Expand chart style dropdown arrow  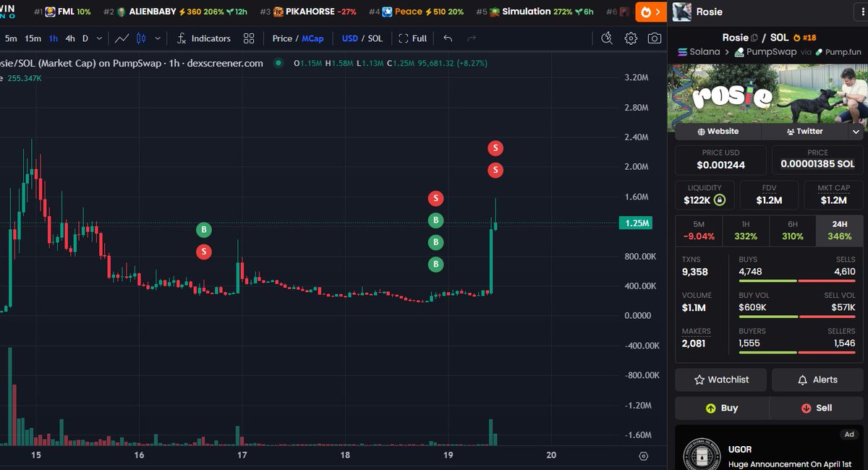click(x=158, y=38)
